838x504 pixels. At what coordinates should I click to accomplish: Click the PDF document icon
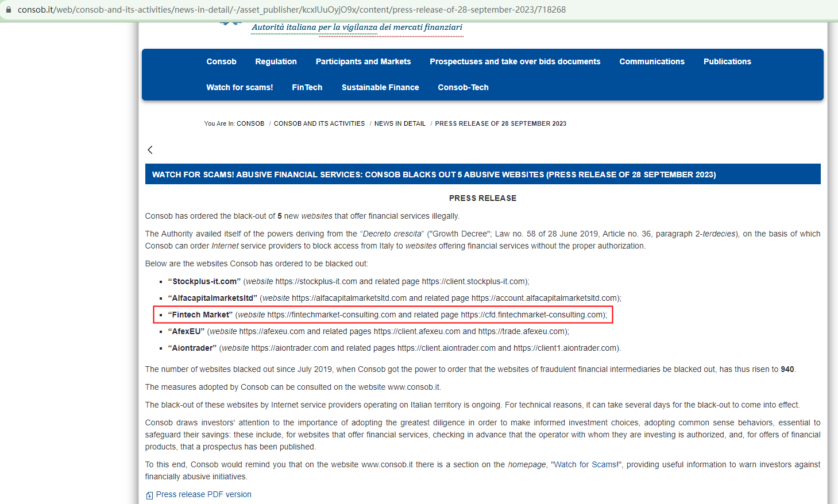[149, 495]
